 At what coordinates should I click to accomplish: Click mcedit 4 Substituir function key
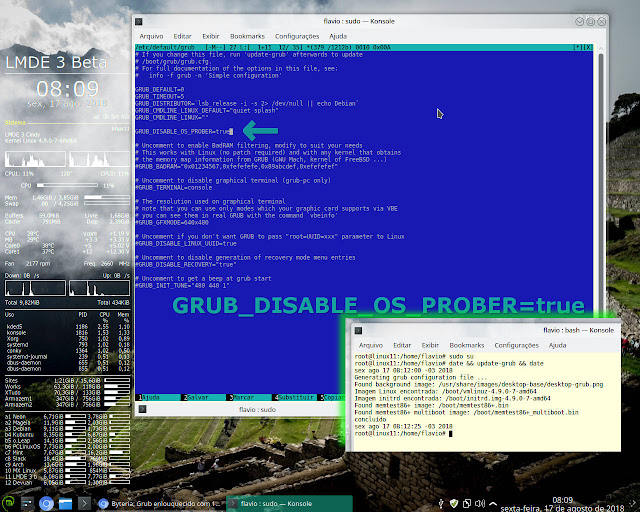pyautogui.click(x=295, y=397)
